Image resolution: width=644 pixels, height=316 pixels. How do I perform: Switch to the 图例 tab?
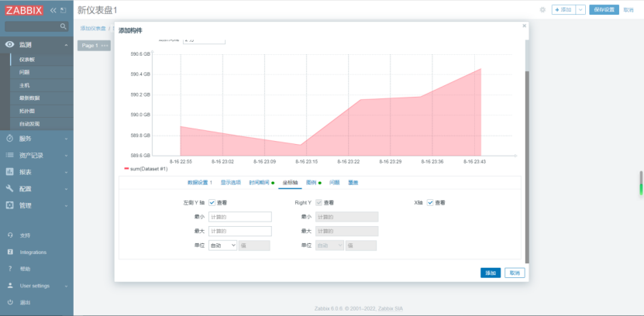[x=313, y=183]
